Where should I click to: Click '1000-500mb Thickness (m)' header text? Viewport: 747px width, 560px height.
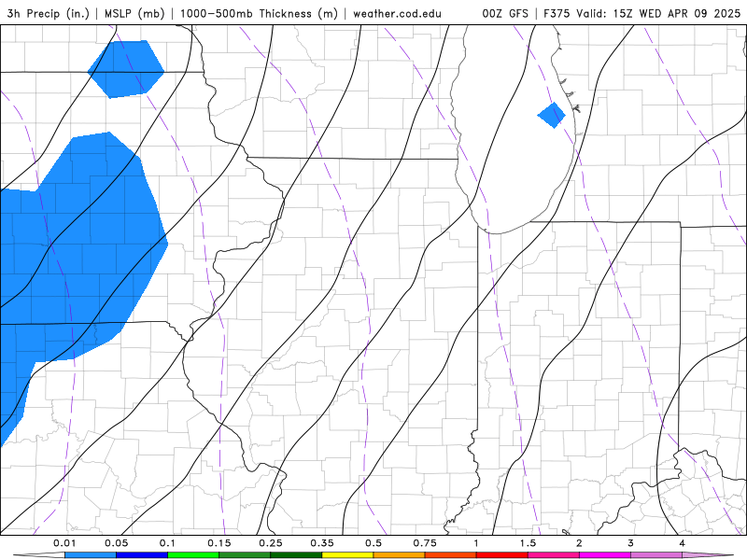coord(259,13)
